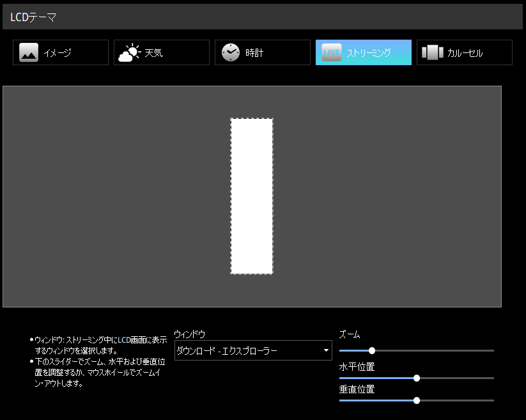The image size is (526, 420).
Task: Click the ウィンドウ label above the dropdown
Action: [189, 334]
